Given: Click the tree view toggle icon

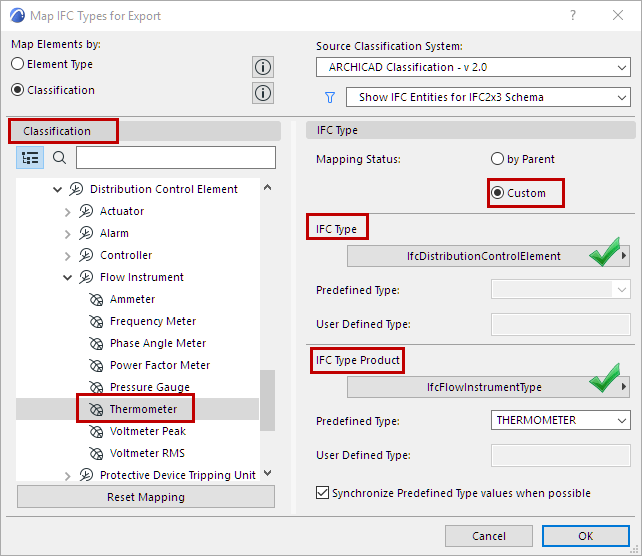Looking at the screenshot, I should pyautogui.click(x=30, y=158).
